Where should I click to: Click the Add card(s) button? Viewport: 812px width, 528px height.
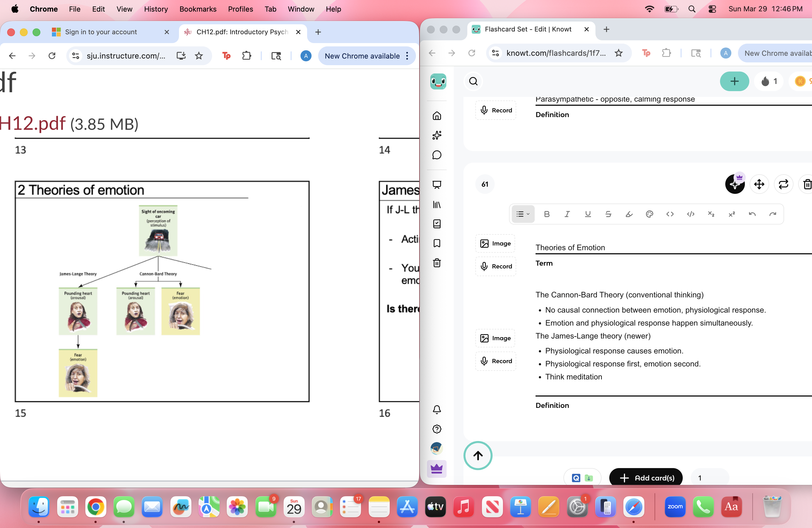tap(646, 477)
